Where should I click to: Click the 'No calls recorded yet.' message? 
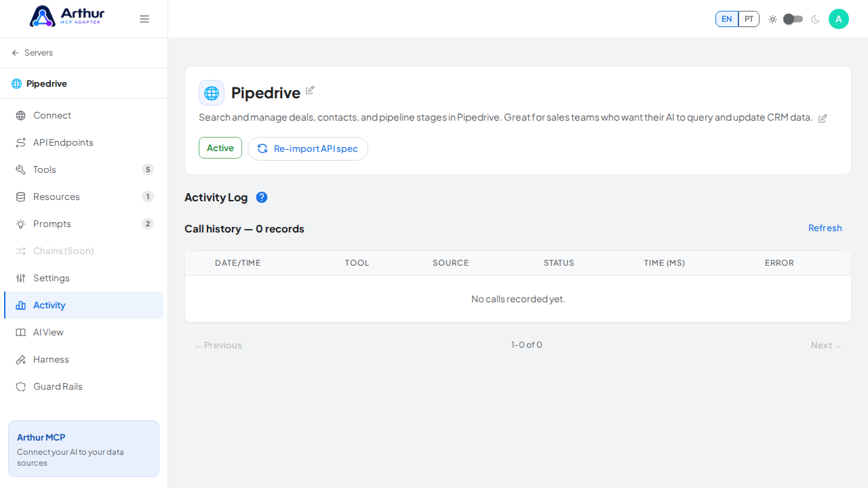pyautogui.click(x=518, y=299)
